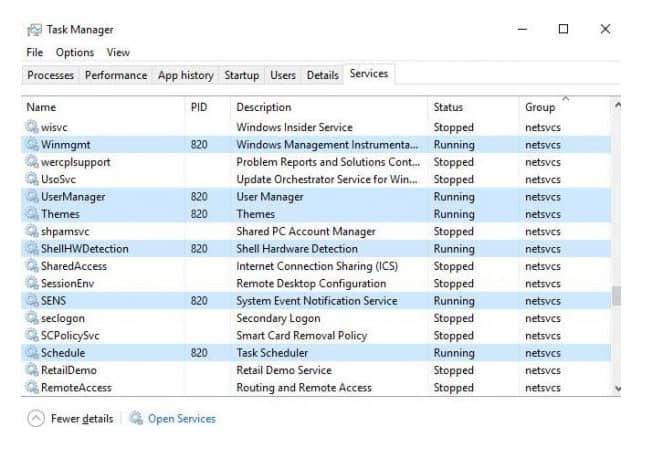Viewport: 670px width, 459px height.
Task: Open the Options menu
Action: (x=75, y=52)
